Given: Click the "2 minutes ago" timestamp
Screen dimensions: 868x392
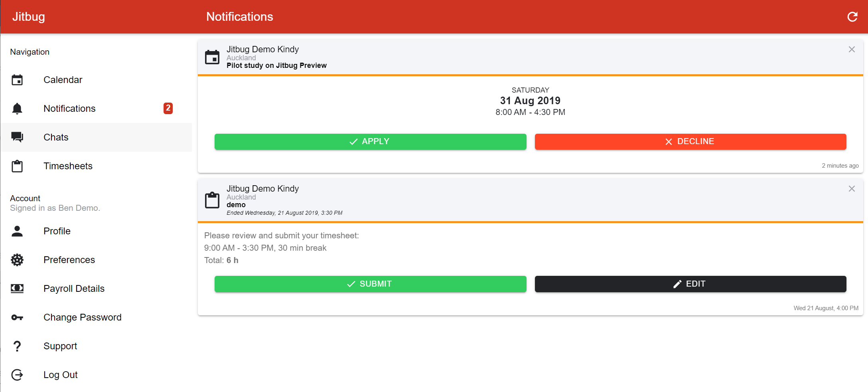Looking at the screenshot, I should point(840,166).
